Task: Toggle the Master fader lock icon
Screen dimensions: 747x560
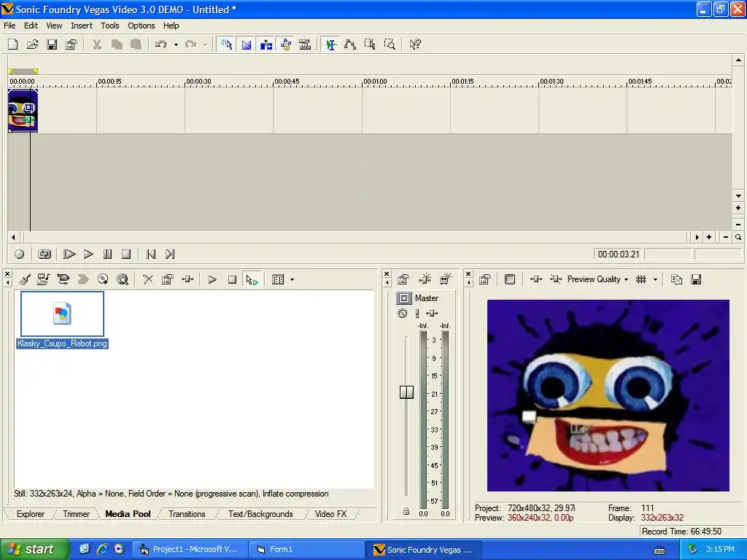Action: 406,511
